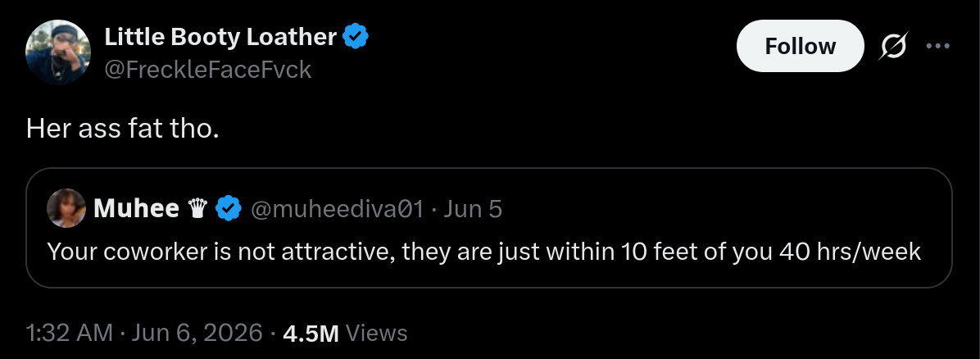Open the @FreckleFaceFvck handle
Image resolution: width=980 pixels, height=359 pixels.
pyautogui.click(x=207, y=70)
